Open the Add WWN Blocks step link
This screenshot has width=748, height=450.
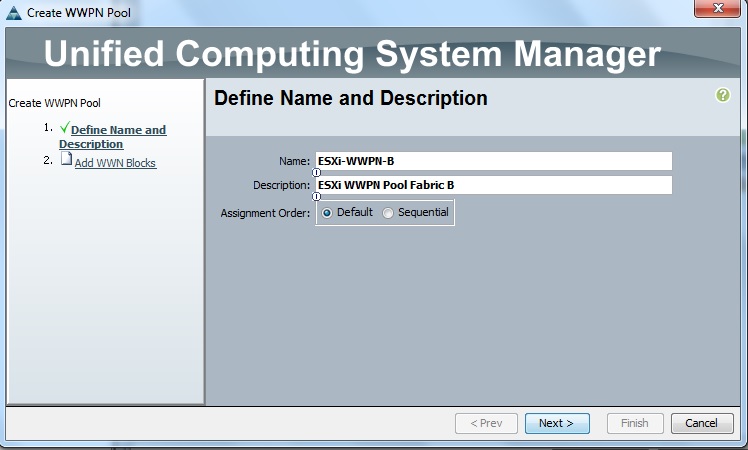tap(115, 163)
